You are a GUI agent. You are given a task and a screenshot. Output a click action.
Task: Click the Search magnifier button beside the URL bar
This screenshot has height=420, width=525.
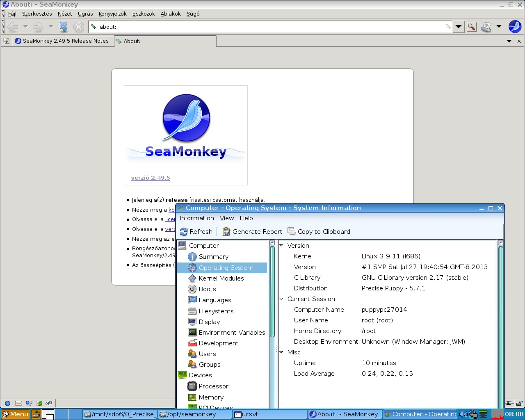pos(472,27)
